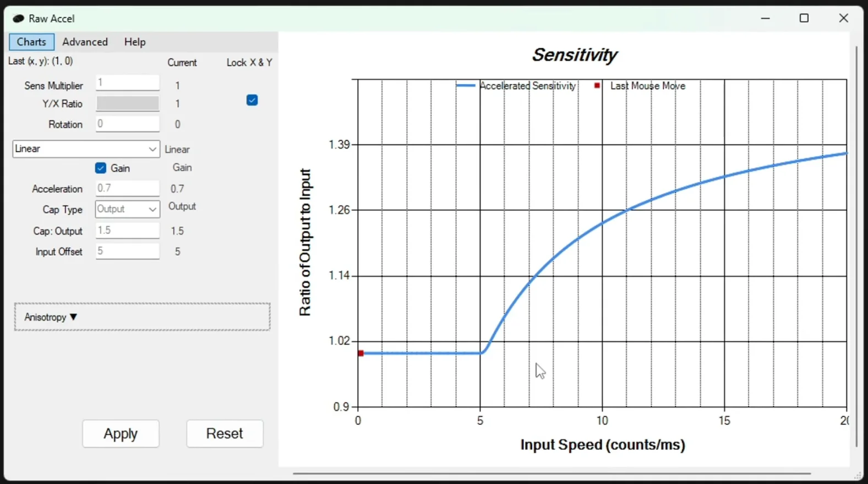The height and width of the screenshot is (484, 868).
Task: Click the Raw Accel app icon
Action: 18,19
